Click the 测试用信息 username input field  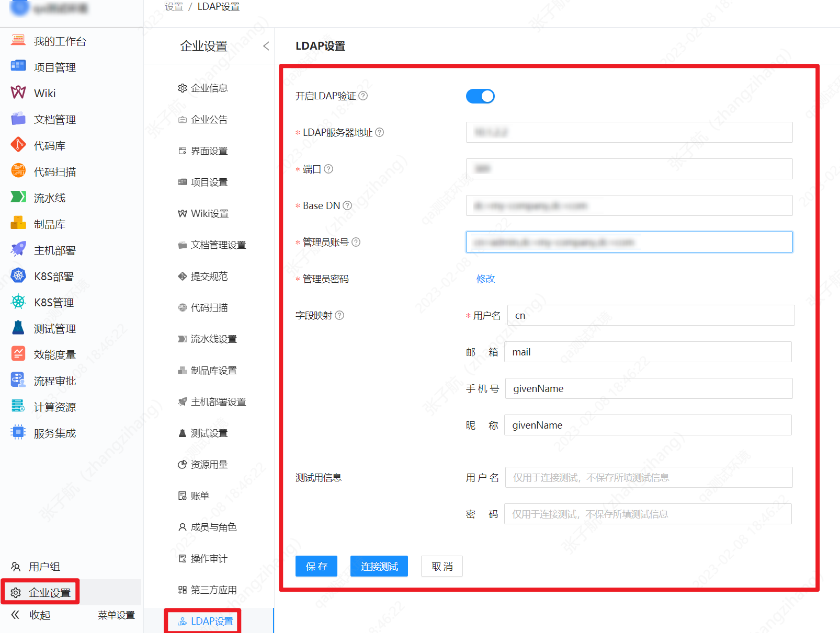tap(648, 477)
